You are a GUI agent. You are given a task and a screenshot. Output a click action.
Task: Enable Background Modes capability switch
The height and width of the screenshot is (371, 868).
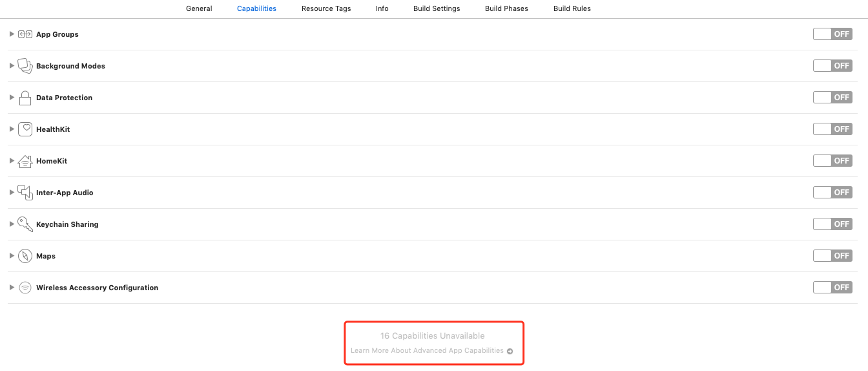coord(832,66)
